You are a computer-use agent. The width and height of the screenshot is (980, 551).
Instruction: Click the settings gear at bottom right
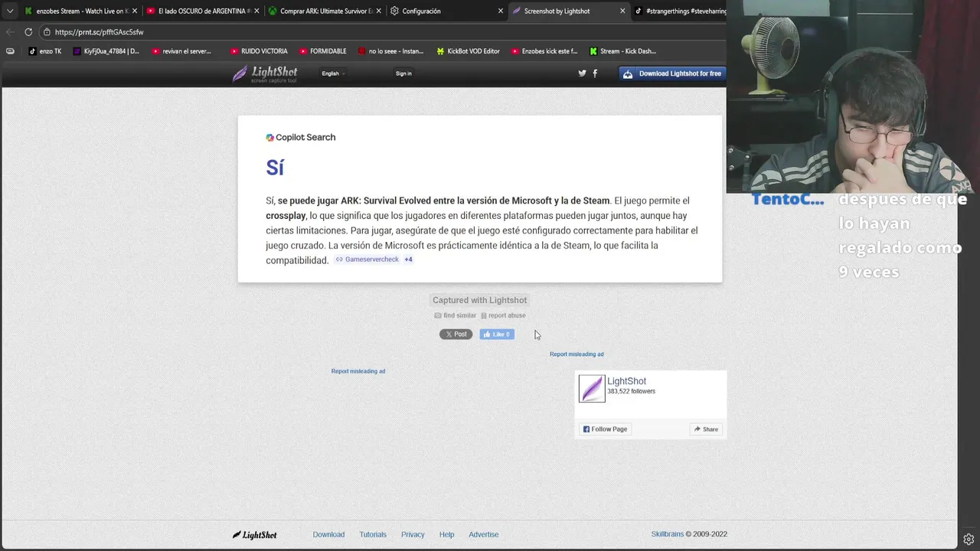pos(969,540)
